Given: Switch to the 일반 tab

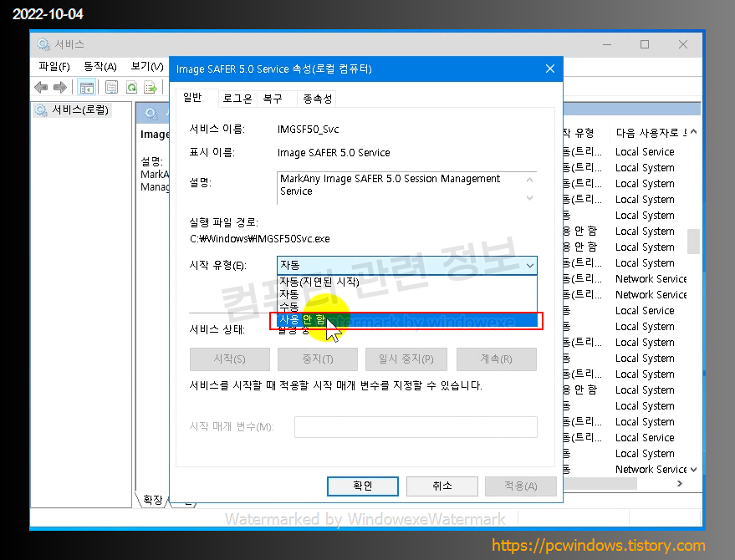Looking at the screenshot, I should pos(192,98).
